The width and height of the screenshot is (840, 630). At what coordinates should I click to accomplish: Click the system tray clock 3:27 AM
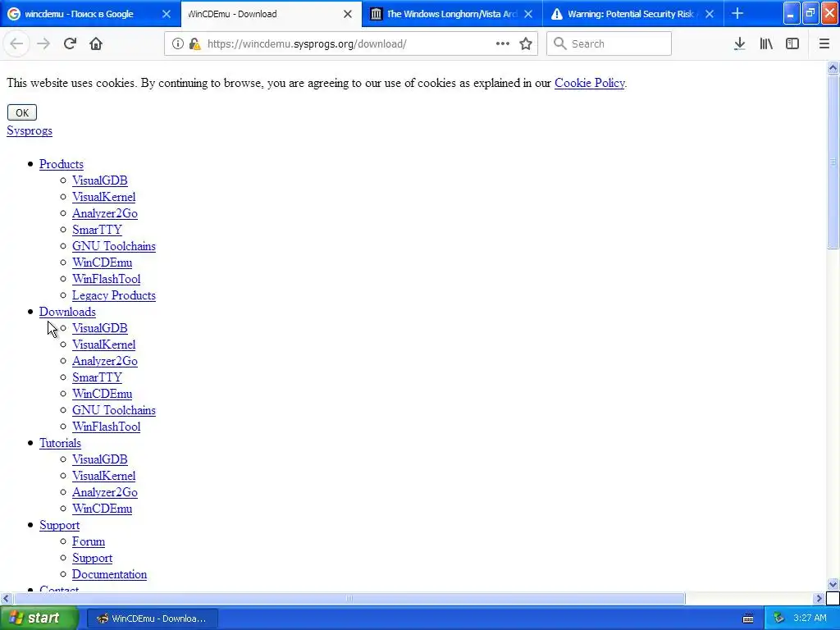(x=810, y=619)
